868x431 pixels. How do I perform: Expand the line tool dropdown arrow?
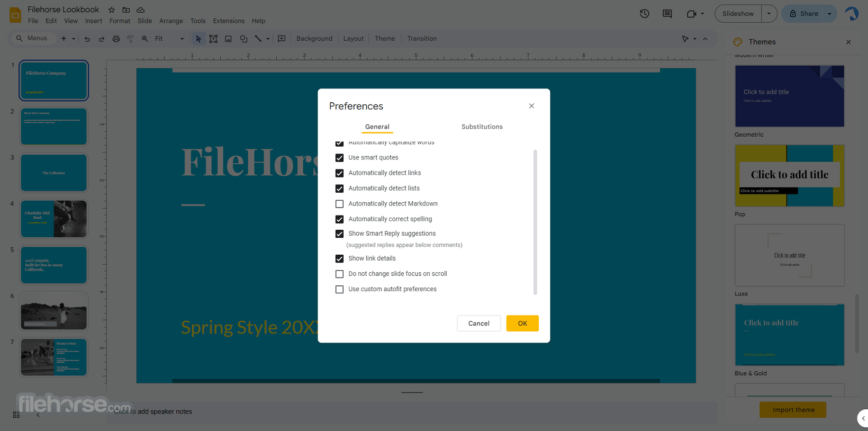point(268,39)
